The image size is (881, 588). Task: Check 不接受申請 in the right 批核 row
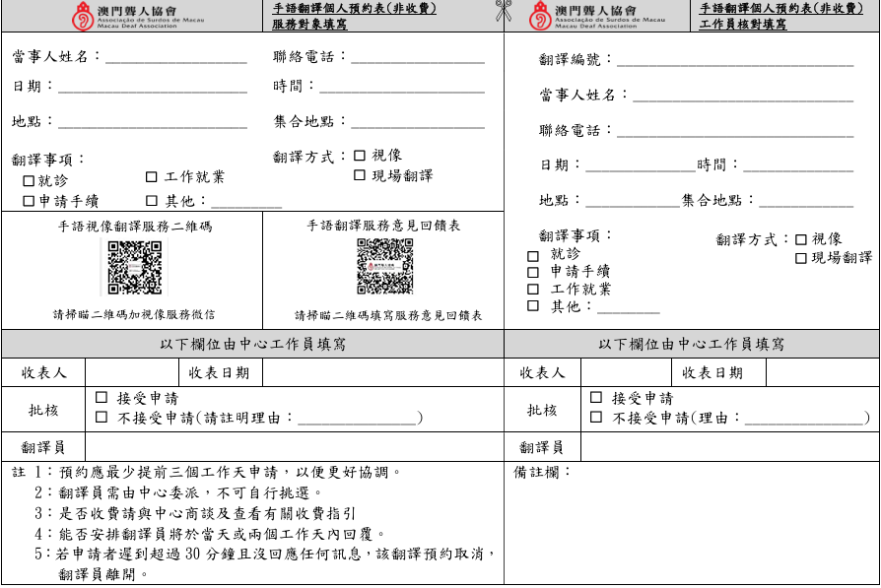[x=596, y=418]
